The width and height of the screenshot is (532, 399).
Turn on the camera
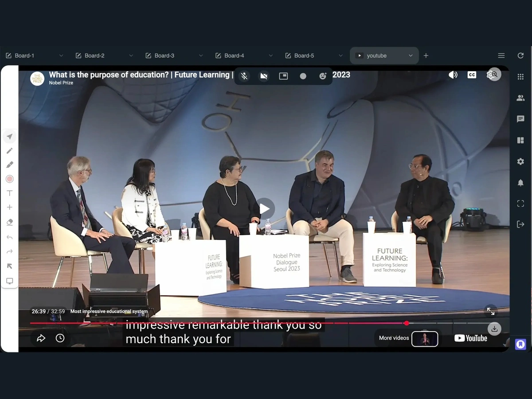tap(264, 76)
